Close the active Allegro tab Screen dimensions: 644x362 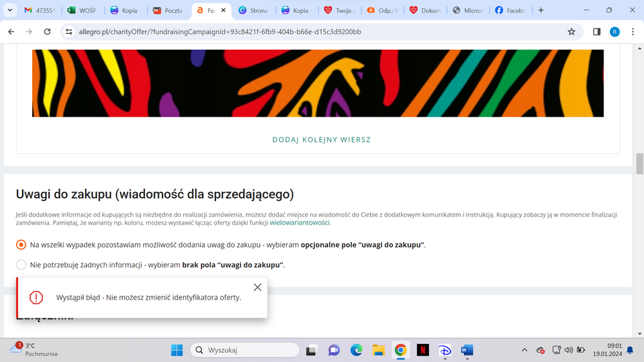[224, 10]
